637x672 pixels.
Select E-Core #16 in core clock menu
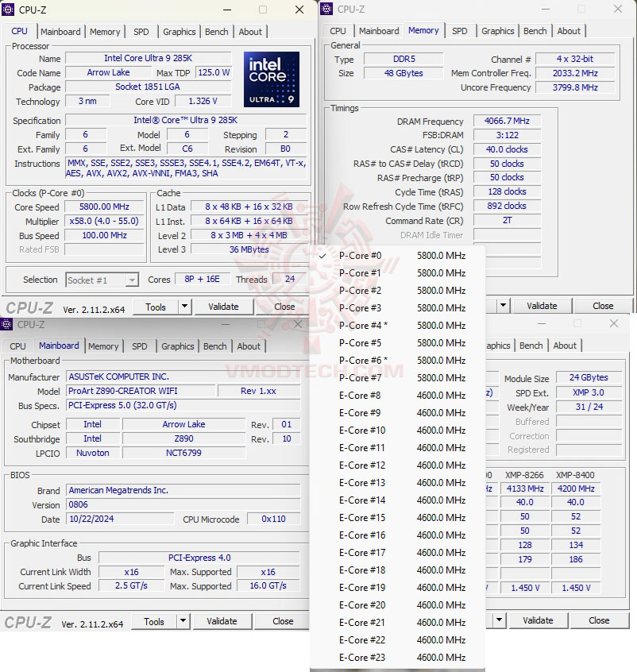pos(397,535)
